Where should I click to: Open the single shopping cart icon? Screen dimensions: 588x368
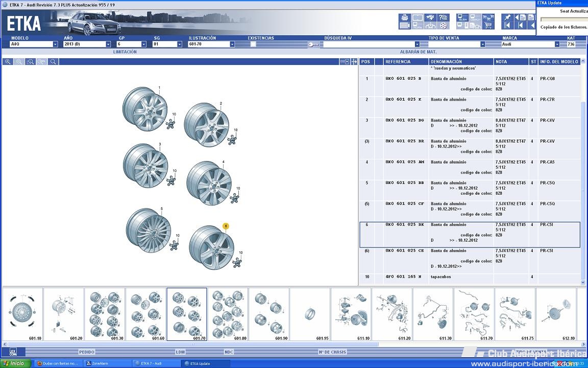pyautogui.click(x=488, y=25)
